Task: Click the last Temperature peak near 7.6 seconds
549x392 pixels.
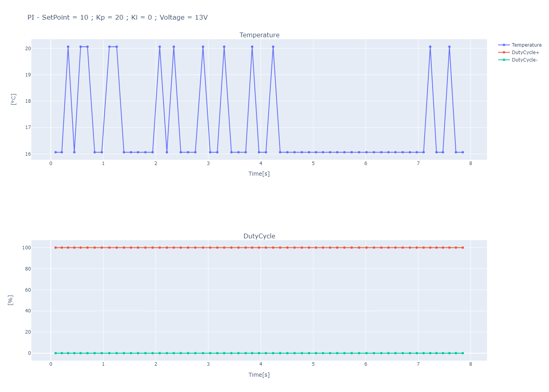Action: click(449, 46)
